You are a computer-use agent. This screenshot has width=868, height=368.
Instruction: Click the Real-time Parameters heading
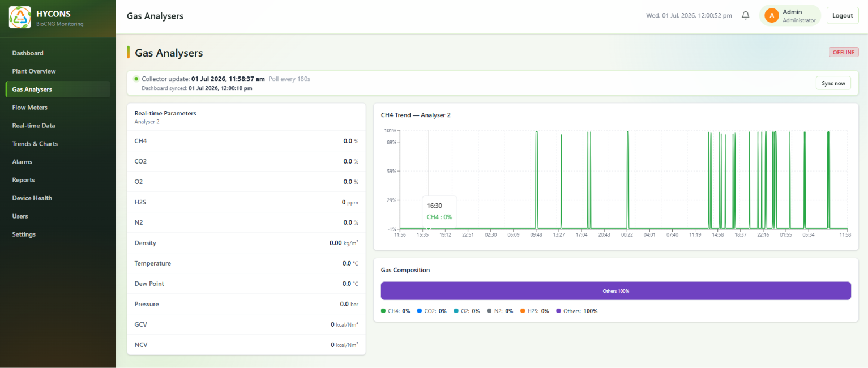(x=165, y=113)
